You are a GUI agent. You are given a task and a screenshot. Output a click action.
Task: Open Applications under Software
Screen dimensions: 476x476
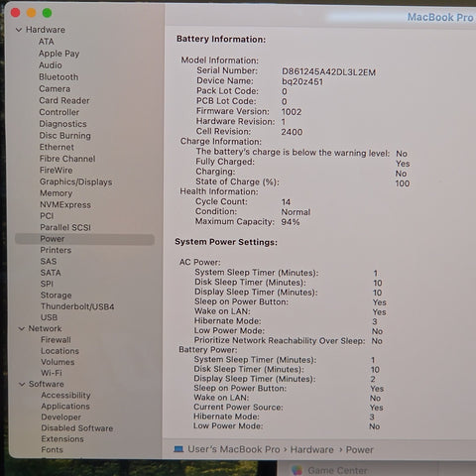[x=65, y=407]
